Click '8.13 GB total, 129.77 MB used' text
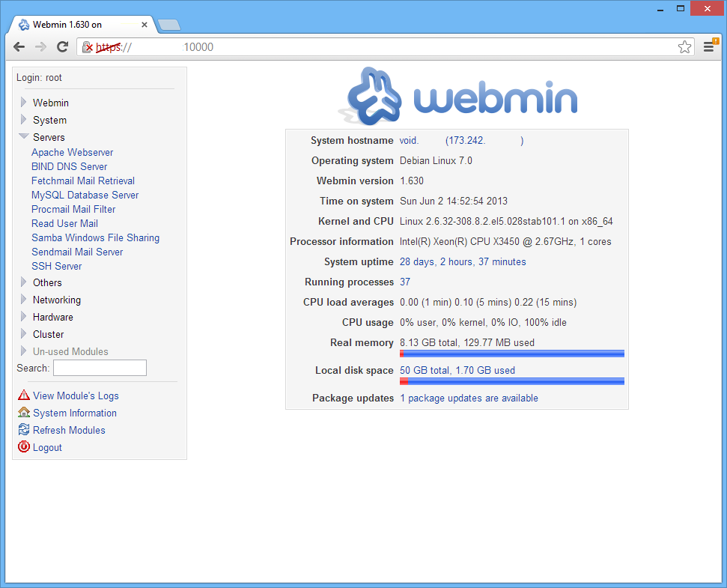The image size is (727, 588). point(467,343)
